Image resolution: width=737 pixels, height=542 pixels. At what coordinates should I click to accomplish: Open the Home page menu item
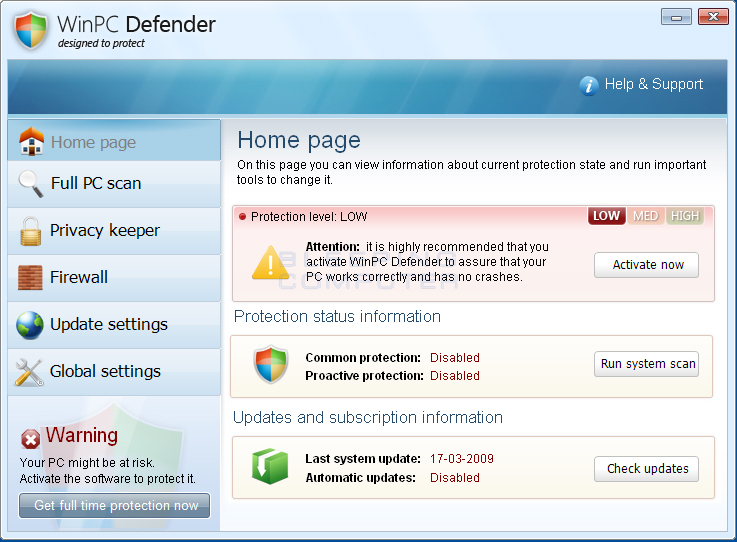tap(114, 141)
